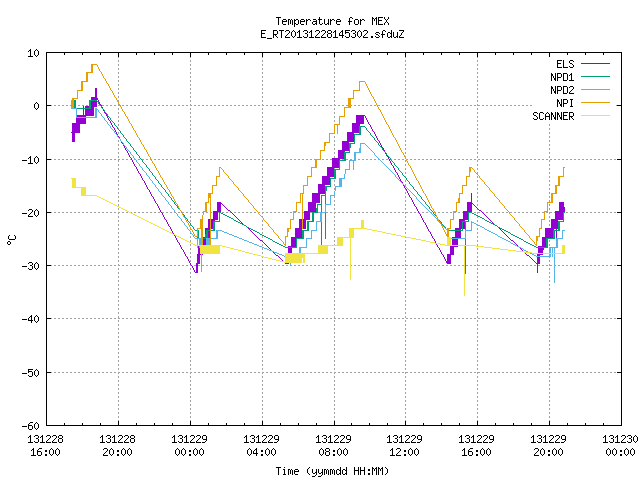Click the y-axis tick label '-20'
640x480 pixels.
pyautogui.click(x=31, y=213)
